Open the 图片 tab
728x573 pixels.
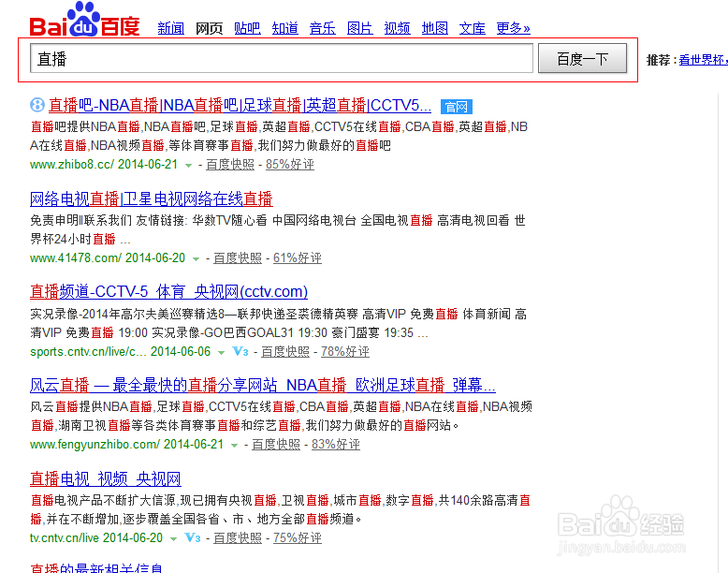pos(360,28)
